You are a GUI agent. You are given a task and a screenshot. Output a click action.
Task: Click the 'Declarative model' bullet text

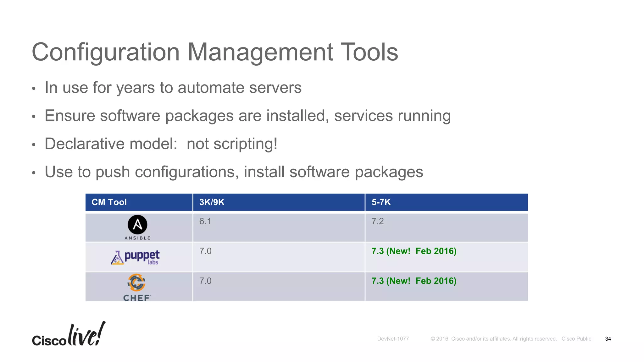click(x=161, y=144)
